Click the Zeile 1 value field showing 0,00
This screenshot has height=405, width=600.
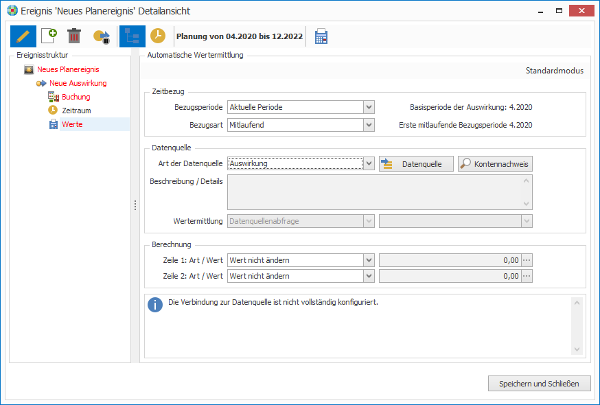click(450, 260)
